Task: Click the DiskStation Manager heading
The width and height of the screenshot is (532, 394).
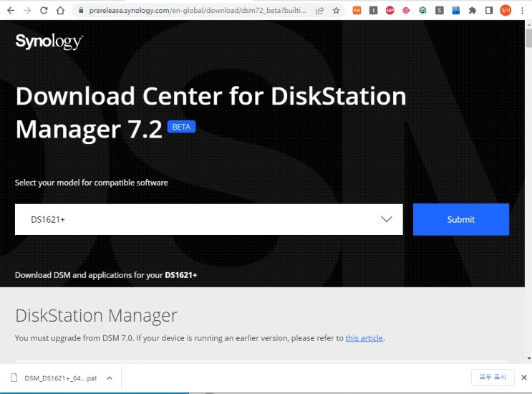Action: tap(97, 315)
